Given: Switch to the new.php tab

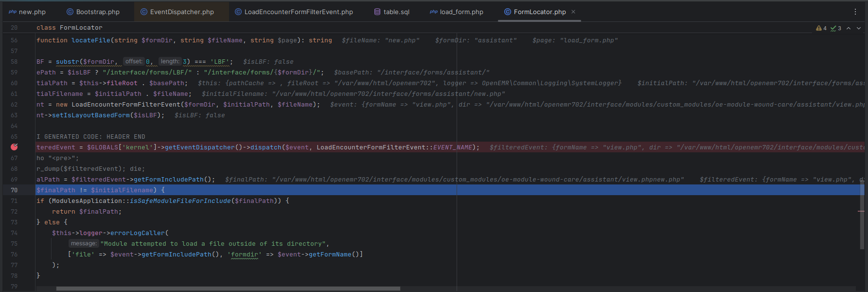Looking at the screenshot, I should [27, 12].
